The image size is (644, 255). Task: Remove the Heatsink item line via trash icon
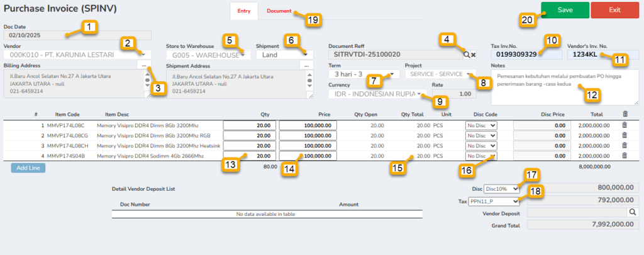click(x=625, y=145)
